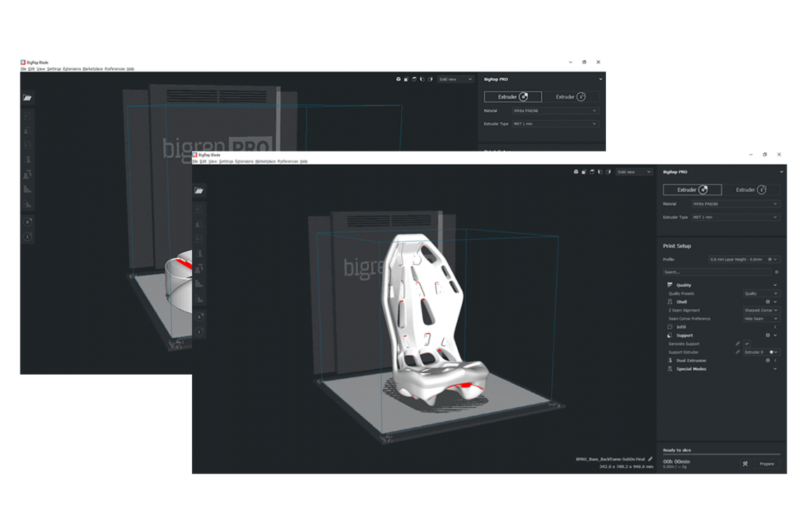This screenshot has height=505, width=812.
Task: Open the Quality Presets dropdown
Action: pos(761,293)
